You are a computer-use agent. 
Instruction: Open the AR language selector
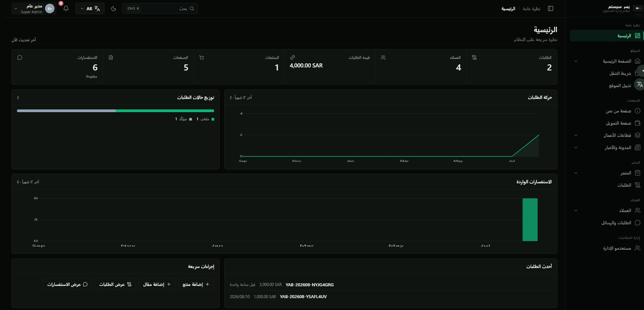[90, 8]
